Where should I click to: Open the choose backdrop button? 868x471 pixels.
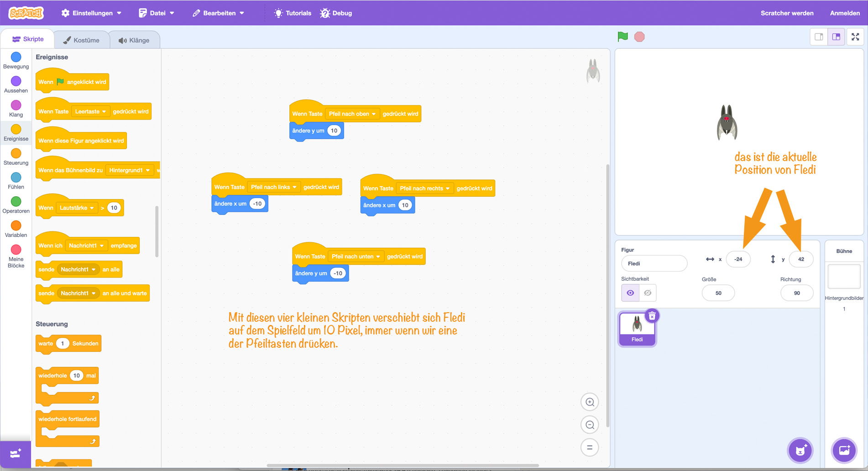(x=844, y=450)
